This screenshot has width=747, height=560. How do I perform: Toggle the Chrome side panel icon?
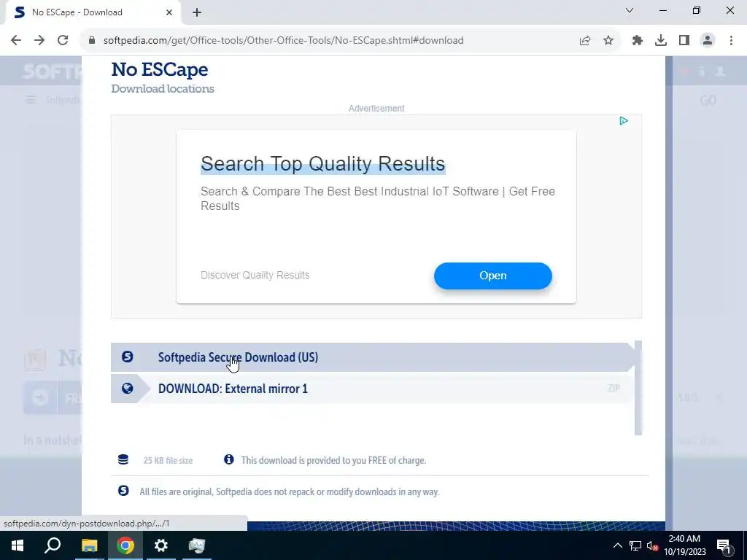pos(684,41)
